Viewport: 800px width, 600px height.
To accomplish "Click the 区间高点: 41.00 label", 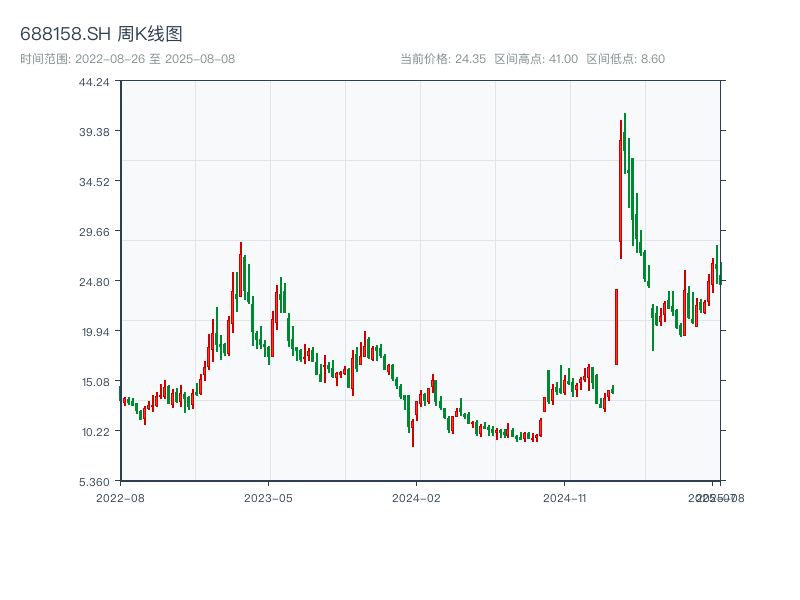I will pos(536,59).
